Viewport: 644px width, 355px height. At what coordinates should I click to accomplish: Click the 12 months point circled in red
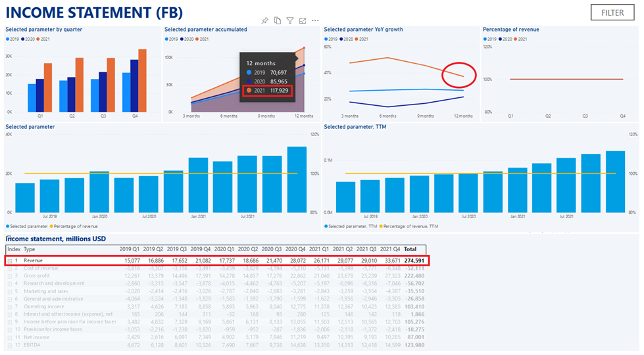coord(462,76)
